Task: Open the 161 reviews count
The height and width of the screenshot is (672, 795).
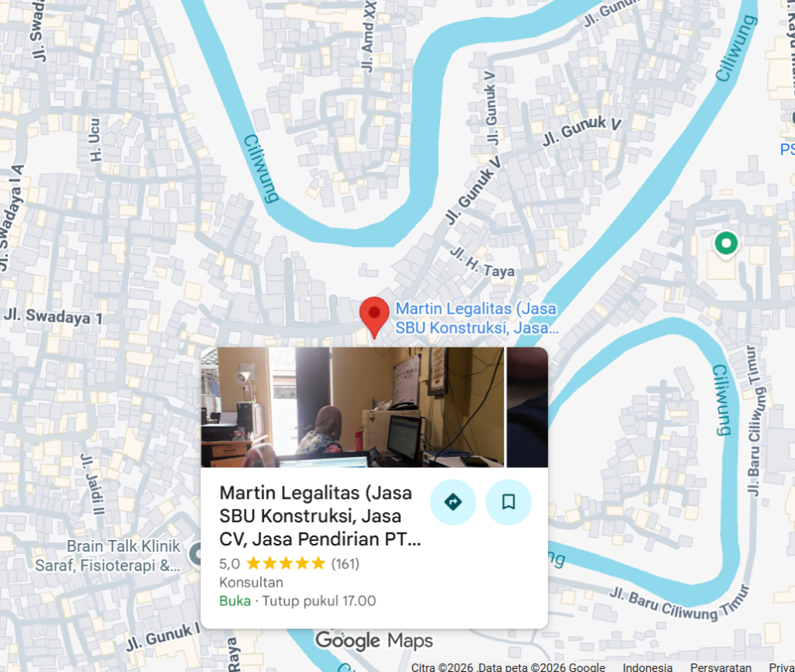Action: coord(345,563)
